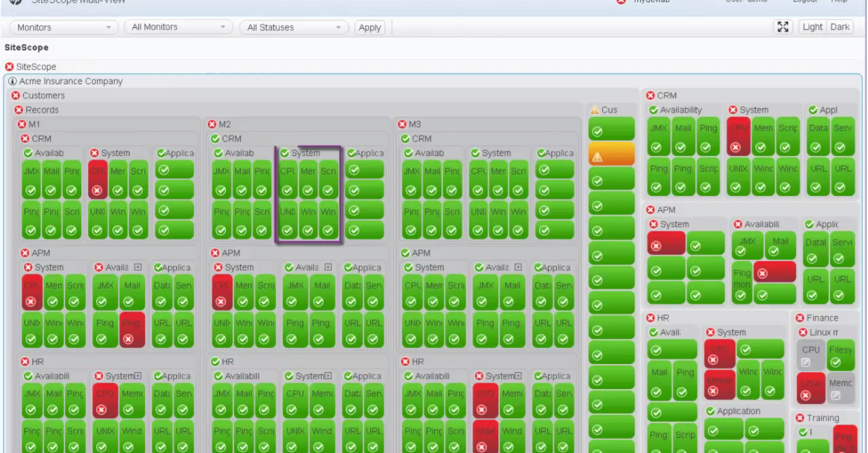Click the Linux m group label under Finance
868x453 pixels.
[x=824, y=332]
